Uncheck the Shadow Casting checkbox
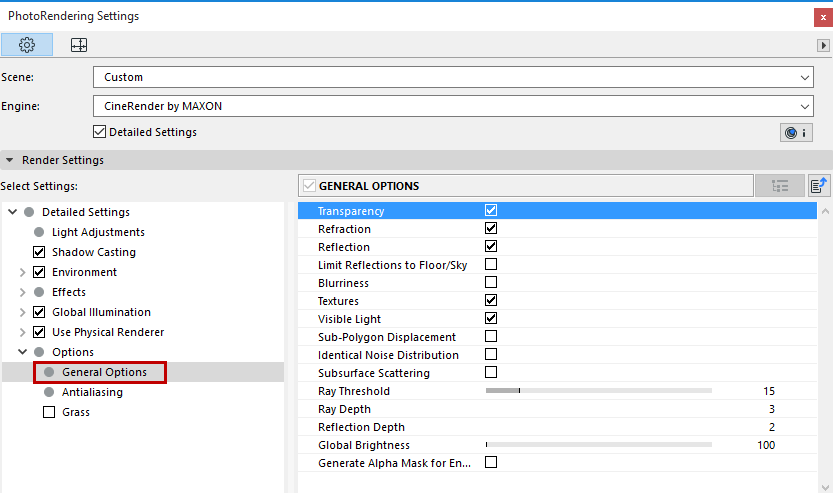833x493 pixels. pyautogui.click(x=40, y=252)
